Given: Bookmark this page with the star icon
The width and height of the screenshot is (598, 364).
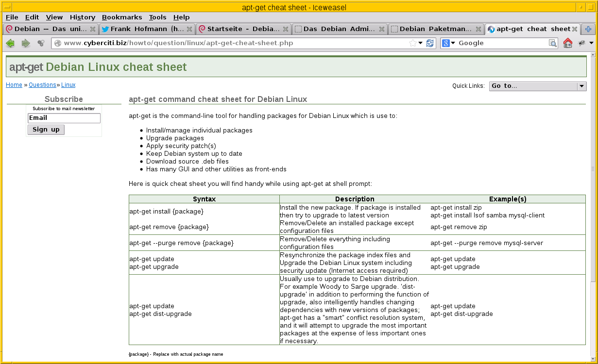Looking at the screenshot, I should 413,43.
